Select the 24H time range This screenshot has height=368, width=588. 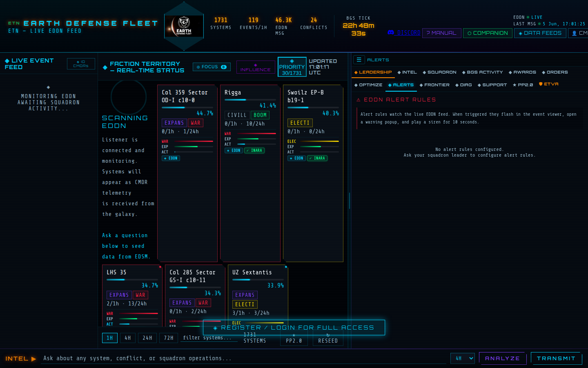(x=147, y=338)
